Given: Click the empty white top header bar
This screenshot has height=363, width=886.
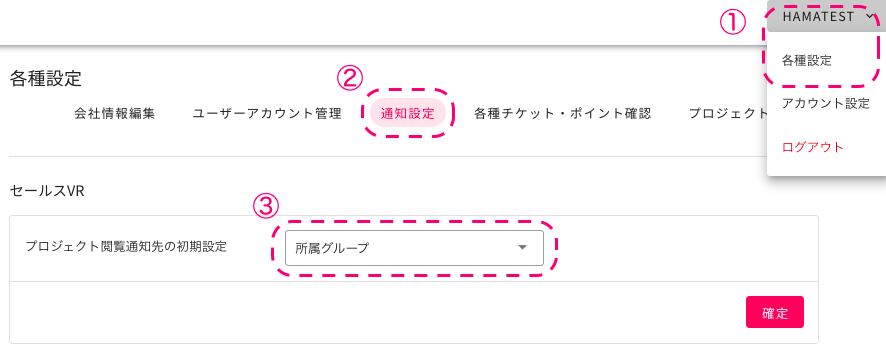Looking at the screenshot, I should coord(362,21).
